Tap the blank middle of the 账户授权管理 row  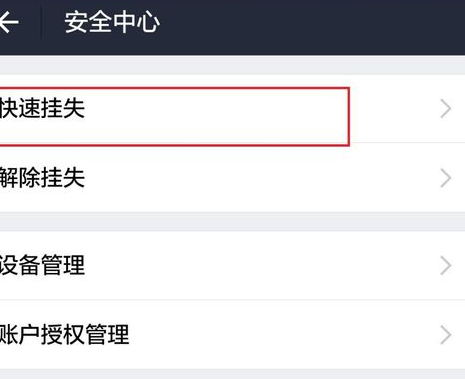point(283,334)
